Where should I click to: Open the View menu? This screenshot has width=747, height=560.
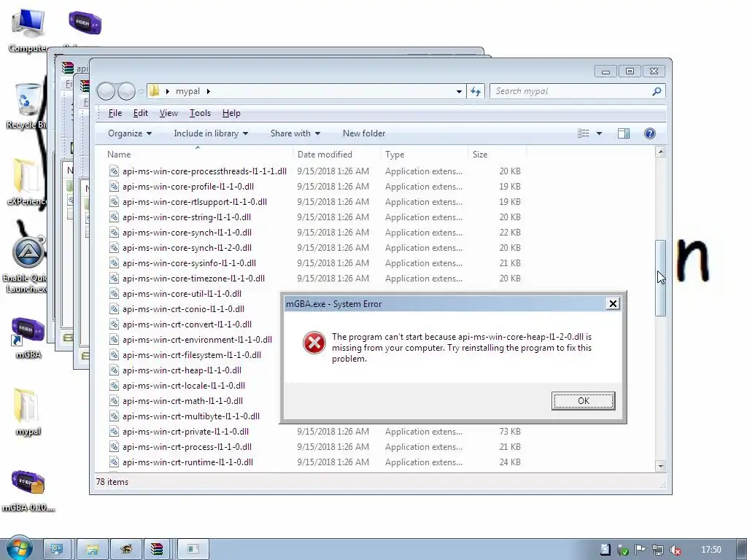click(x=169, y=113)
